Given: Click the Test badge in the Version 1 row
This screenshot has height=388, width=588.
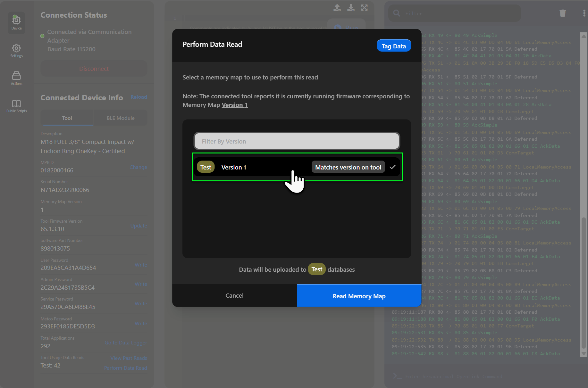Looking at the screenshot, I should click(206, 167).
